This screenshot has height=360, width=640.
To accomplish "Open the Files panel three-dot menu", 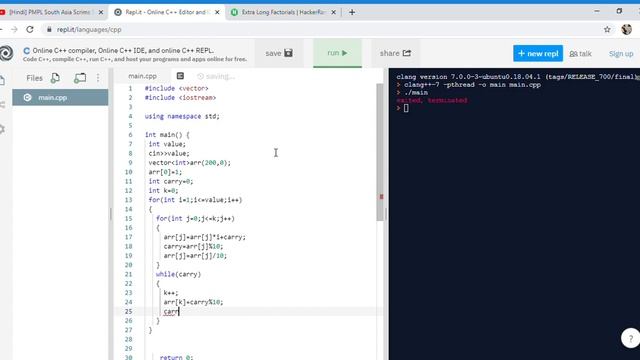I will [x=98, y=78].
